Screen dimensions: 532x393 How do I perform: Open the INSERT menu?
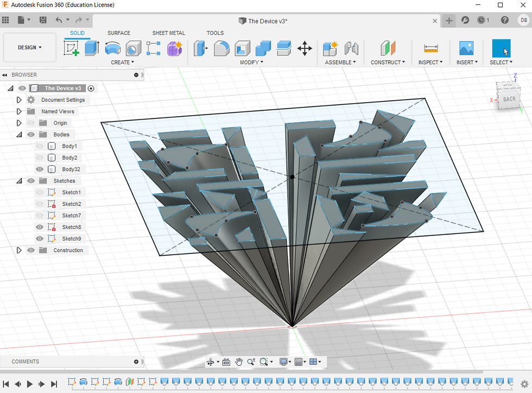tap(467, 62)
